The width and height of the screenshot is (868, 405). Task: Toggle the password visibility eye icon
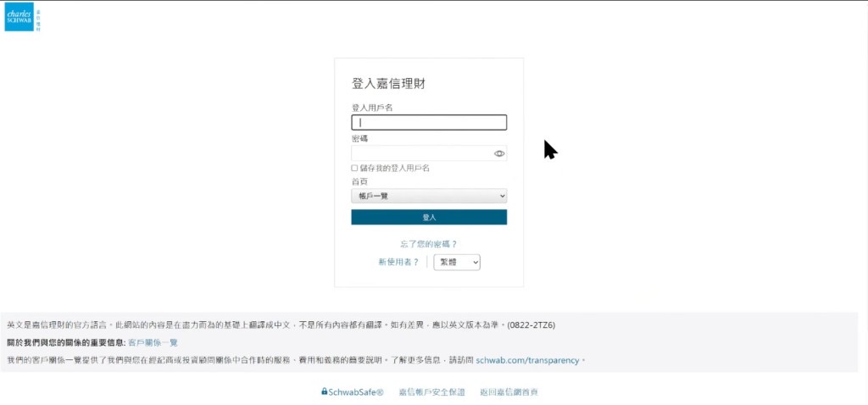499,154
